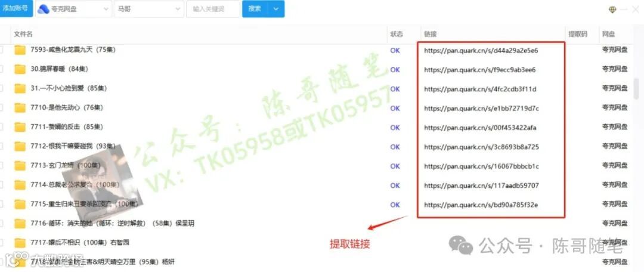
Task: Click the folder icon for 7717-婚后不相识
Action: (x=20, y=242)
